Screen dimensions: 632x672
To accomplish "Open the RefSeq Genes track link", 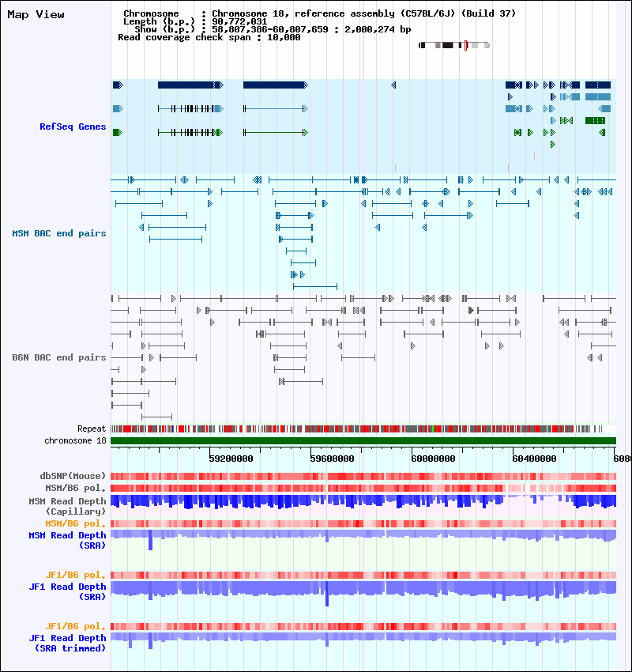I will pos(73,126).
